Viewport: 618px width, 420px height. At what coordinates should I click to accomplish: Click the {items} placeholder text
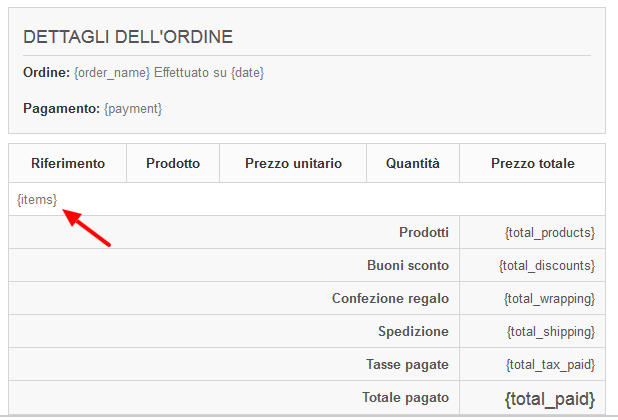[37, 199]
